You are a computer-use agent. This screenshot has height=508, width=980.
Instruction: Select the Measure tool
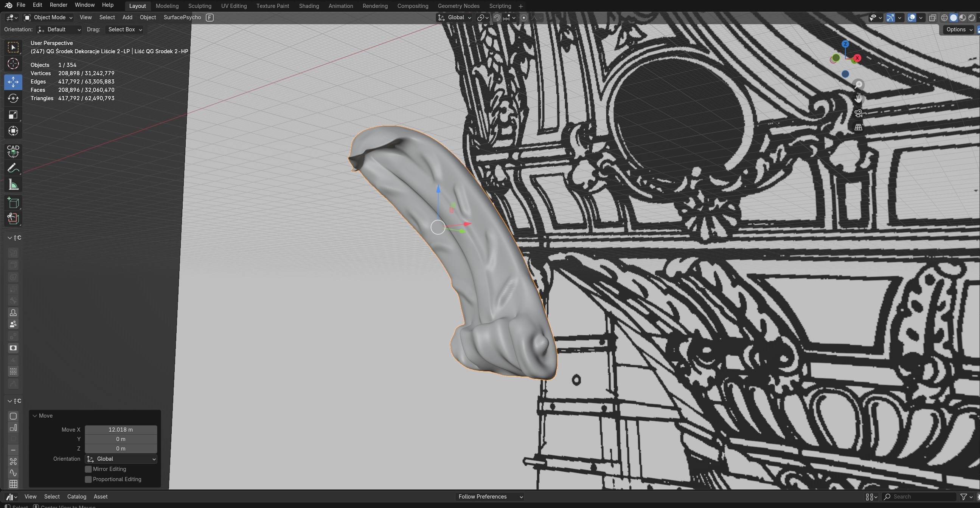pos(13,185)
